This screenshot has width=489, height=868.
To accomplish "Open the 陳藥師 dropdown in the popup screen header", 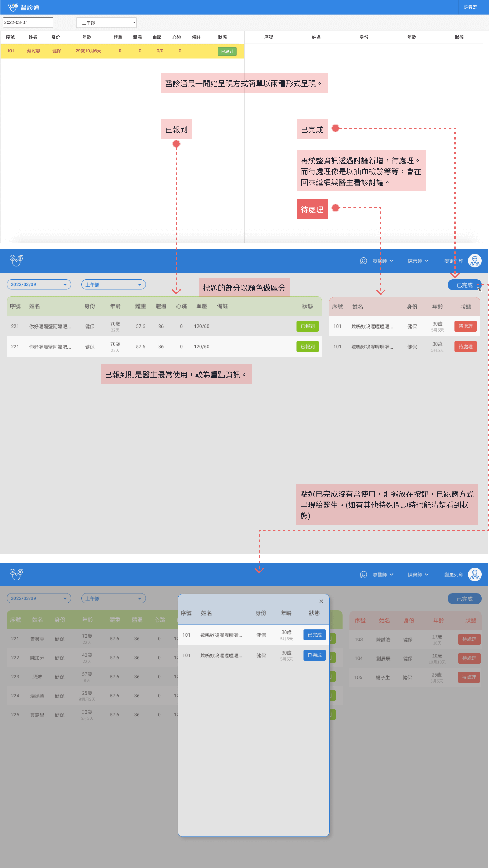I will pos(418,575).
